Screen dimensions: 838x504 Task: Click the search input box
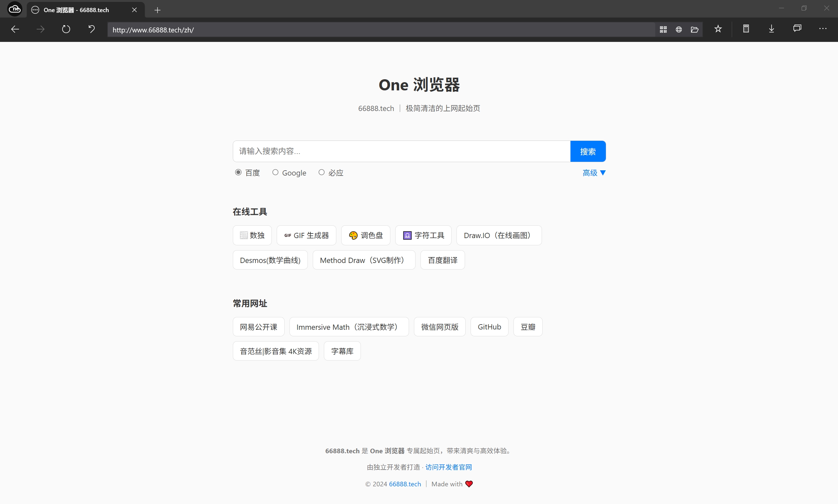pyautogui.click(x=401, y=151)
